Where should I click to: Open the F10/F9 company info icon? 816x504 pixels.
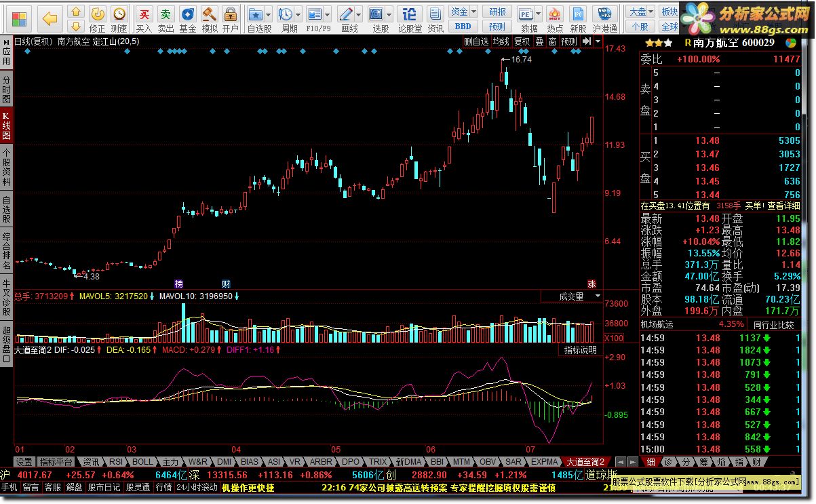coord(314,14)
